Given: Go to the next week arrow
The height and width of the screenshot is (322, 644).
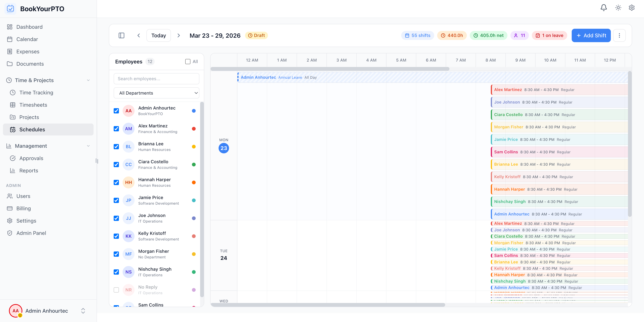Looking at the screenshot, I should pyautogui.click(x=179, y=35).
